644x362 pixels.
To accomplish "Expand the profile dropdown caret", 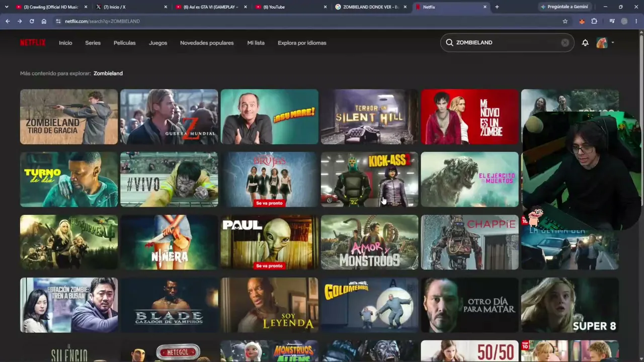I will [613, 43].
